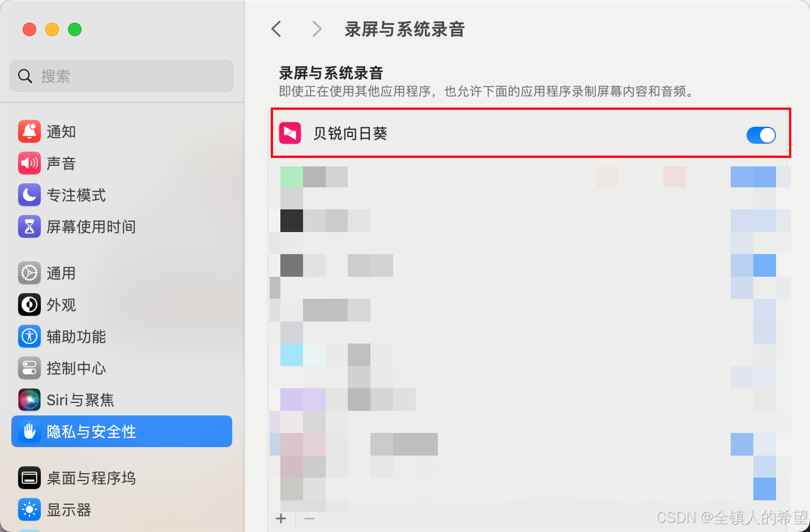Viewport: 810px width, 532px height.
Task: Toggle screen recording permission for 贝锐向日葵
Action: (x=761, y=135)
